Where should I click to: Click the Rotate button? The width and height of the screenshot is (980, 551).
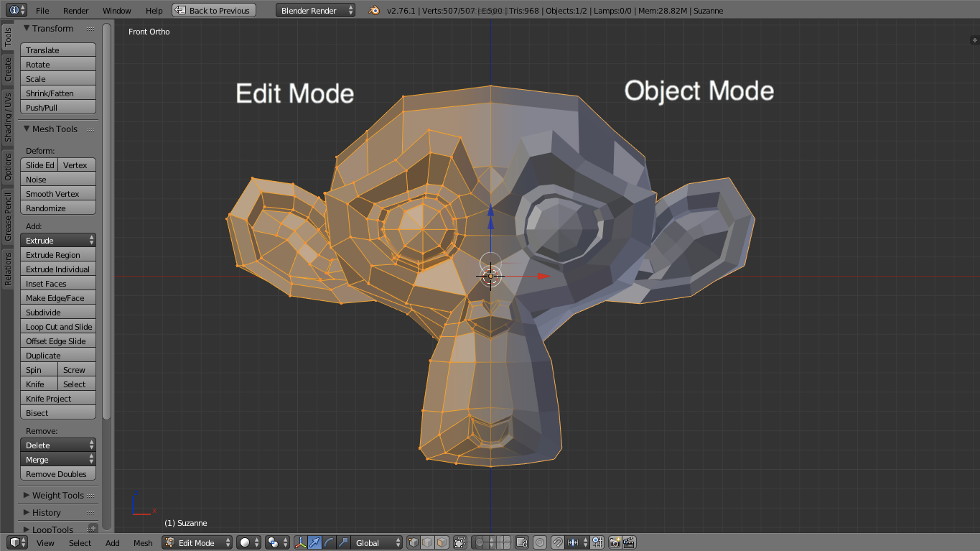[x=58, y=65]
